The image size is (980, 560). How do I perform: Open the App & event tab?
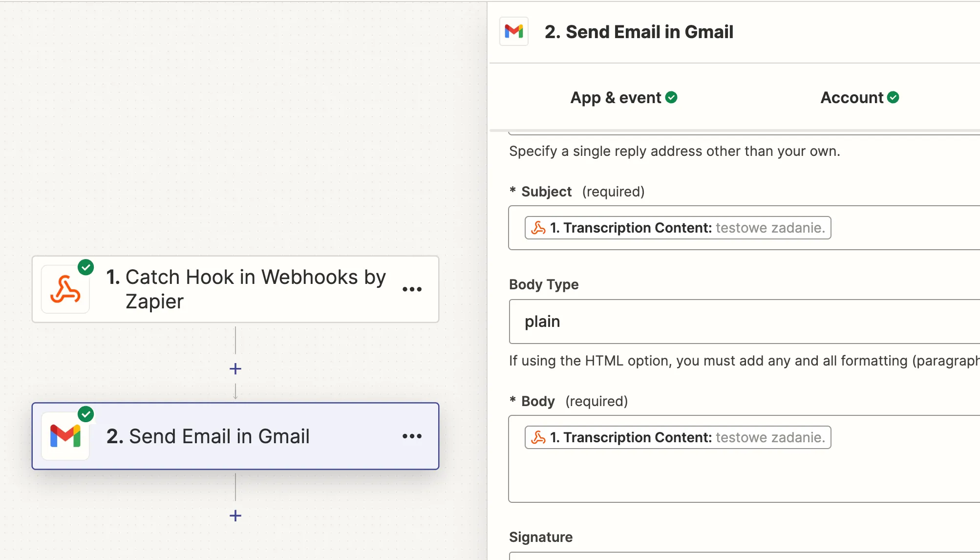(x=624, y=98)
